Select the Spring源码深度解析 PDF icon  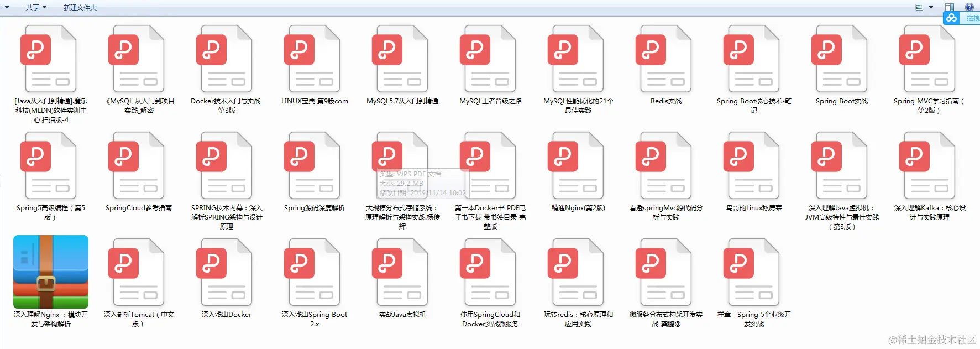click(x=312, y=165)
